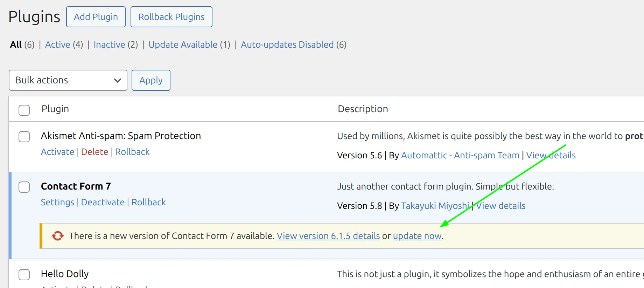Click the Rollback Plugins button
This screenshot has width=644, height=288.
(171, 17)
